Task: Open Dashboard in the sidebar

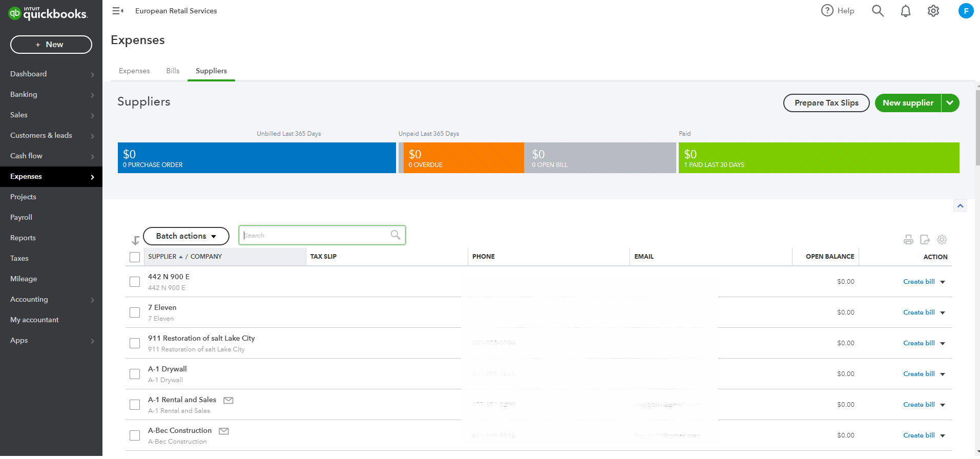Action: click(x=51, y=74)
